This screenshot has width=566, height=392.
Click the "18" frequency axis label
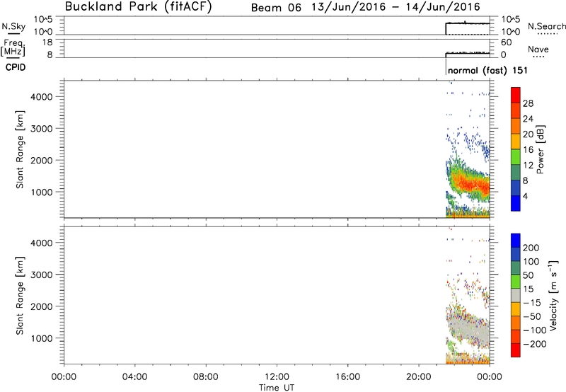pyautogui.click(x=47, y=42)
